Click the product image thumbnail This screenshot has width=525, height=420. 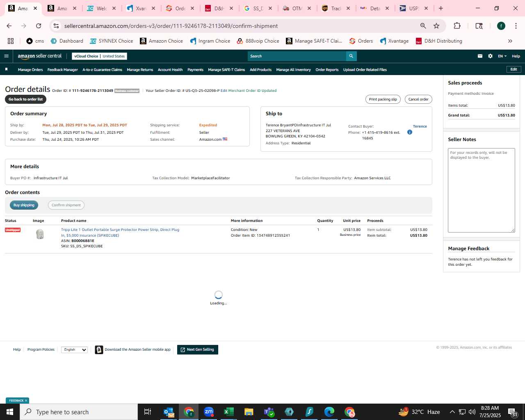pos(40,234)
